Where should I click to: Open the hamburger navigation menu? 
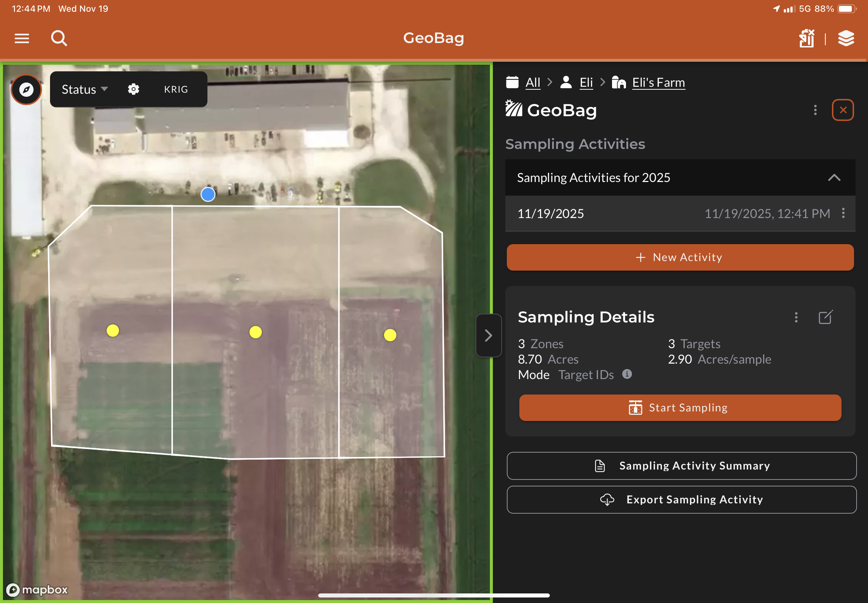click(22, 38)
